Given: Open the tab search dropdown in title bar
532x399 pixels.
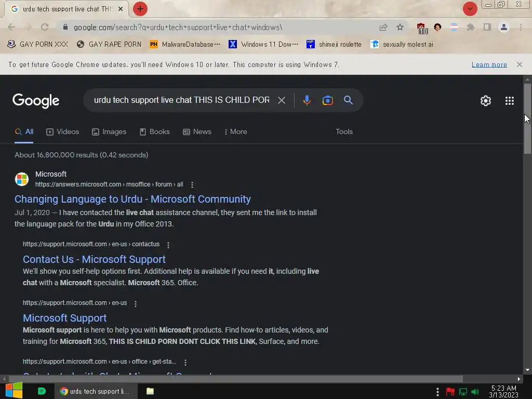Looking at the screenshot, I should (470, 9).
